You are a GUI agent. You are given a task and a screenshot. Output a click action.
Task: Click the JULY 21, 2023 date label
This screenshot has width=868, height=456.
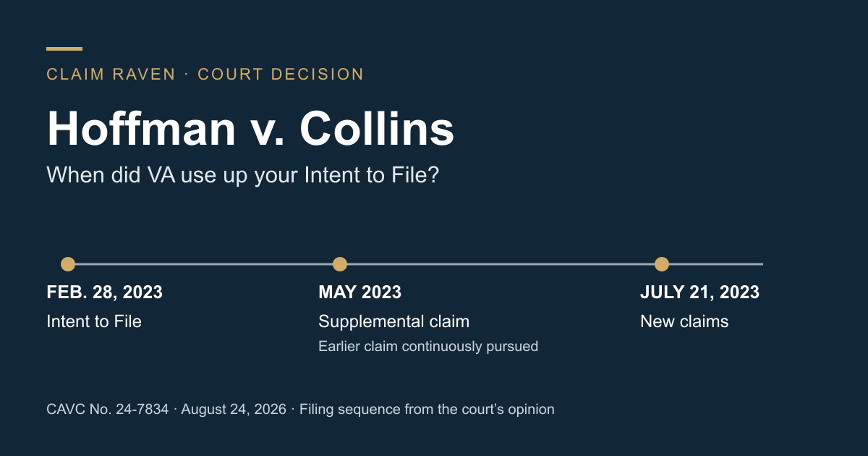[x=700, y=292]
